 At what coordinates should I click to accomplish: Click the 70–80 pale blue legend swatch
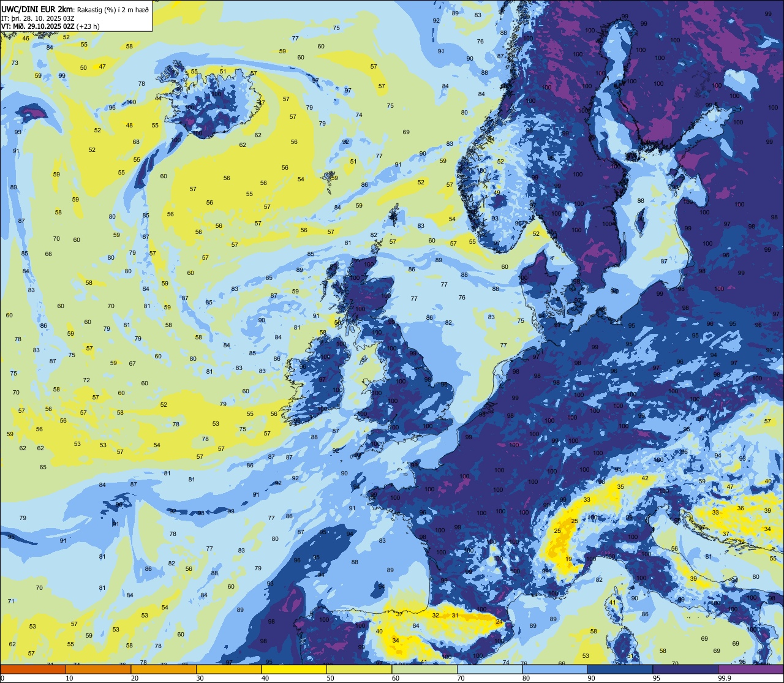[489, 670]
